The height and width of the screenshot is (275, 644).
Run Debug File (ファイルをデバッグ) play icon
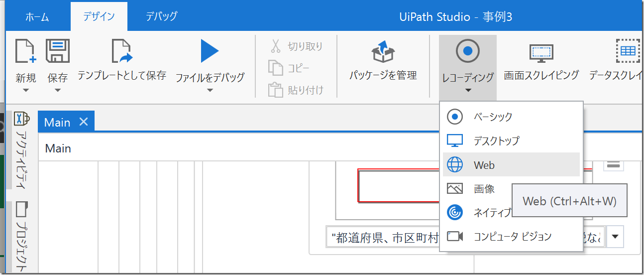210,51
